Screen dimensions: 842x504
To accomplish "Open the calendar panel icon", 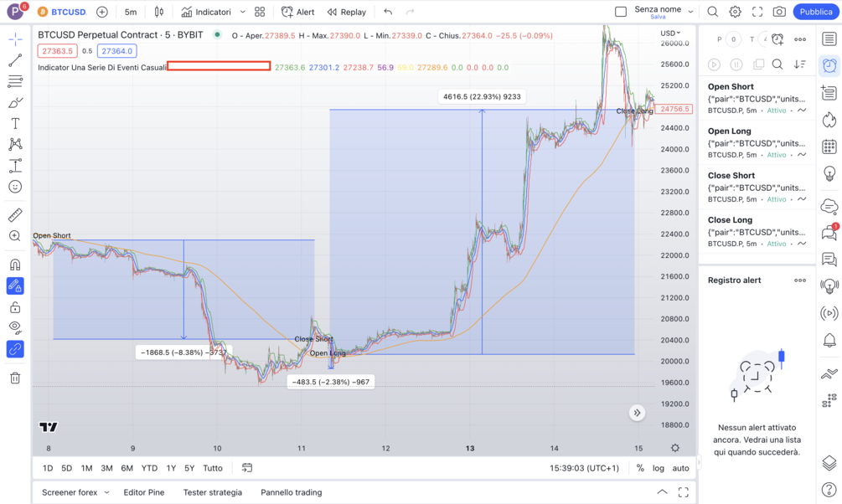I will [829, 146].
